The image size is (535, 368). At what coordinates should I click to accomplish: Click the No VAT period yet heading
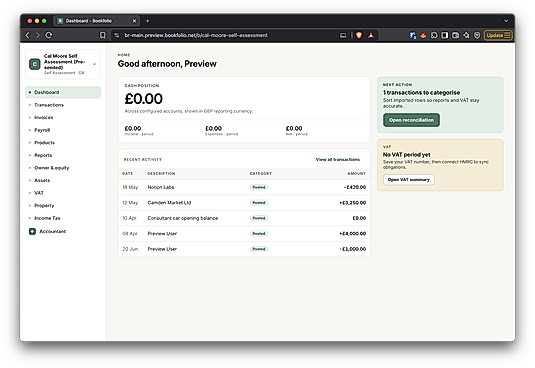[x=406, y=154]
